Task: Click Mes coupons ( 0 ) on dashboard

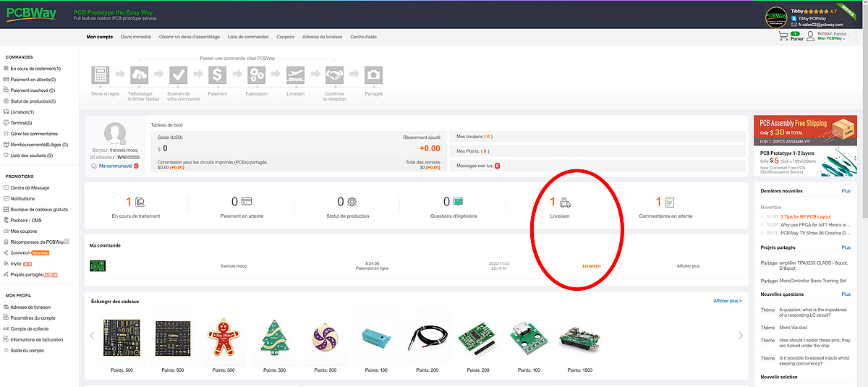Action: point(475,137)
